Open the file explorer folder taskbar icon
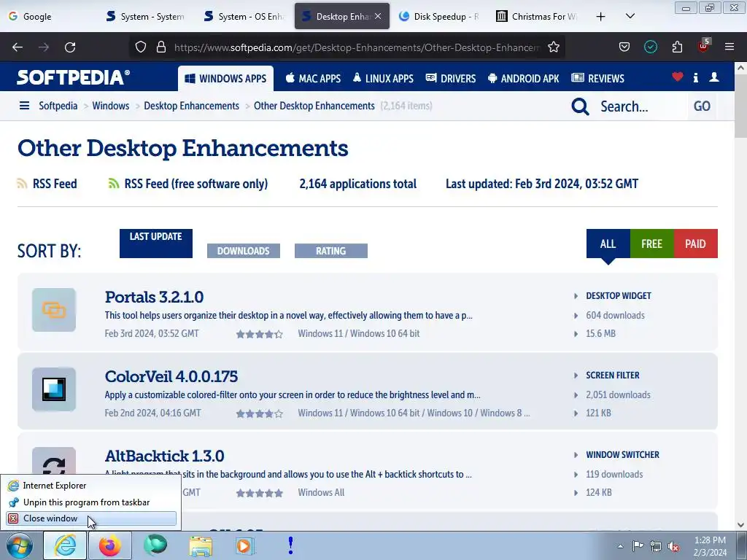 pyautogui.click(x=201, y=546)
